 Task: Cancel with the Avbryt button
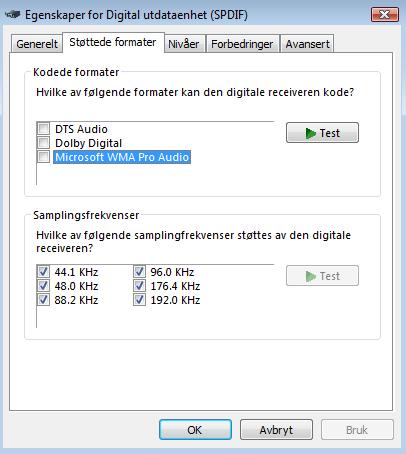pos(276,430)
